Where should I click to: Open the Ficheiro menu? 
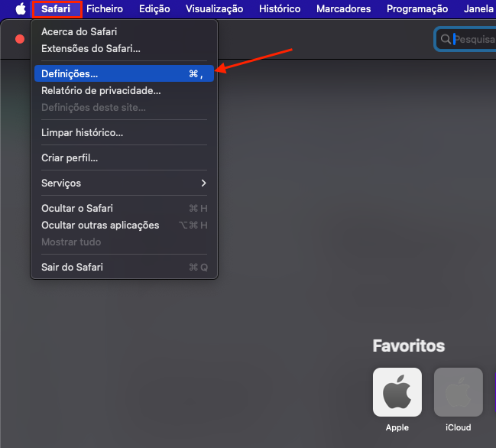[105, 9]
